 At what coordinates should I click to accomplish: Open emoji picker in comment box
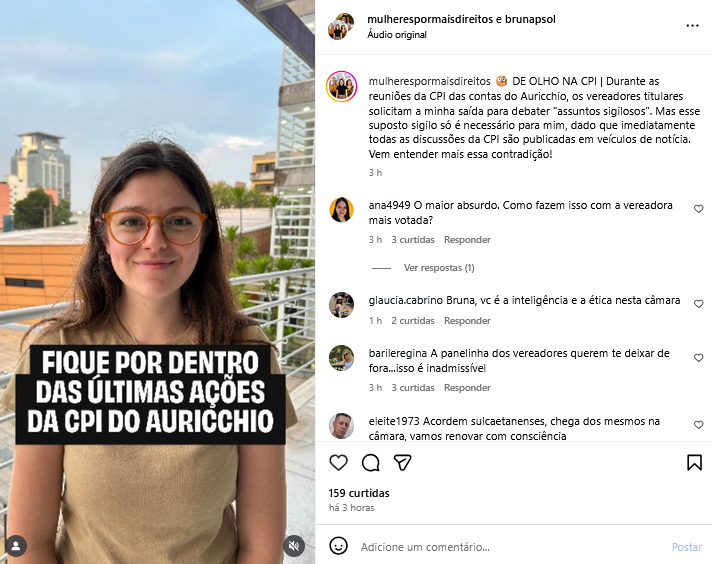click(338, 546)
